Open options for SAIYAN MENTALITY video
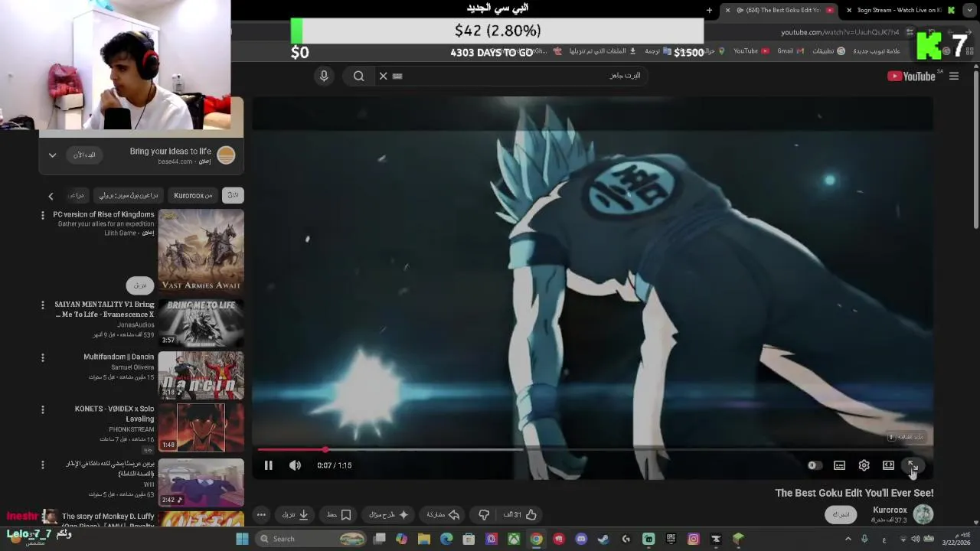This screenshot has width=980, height=551. [x=43, y=305]
